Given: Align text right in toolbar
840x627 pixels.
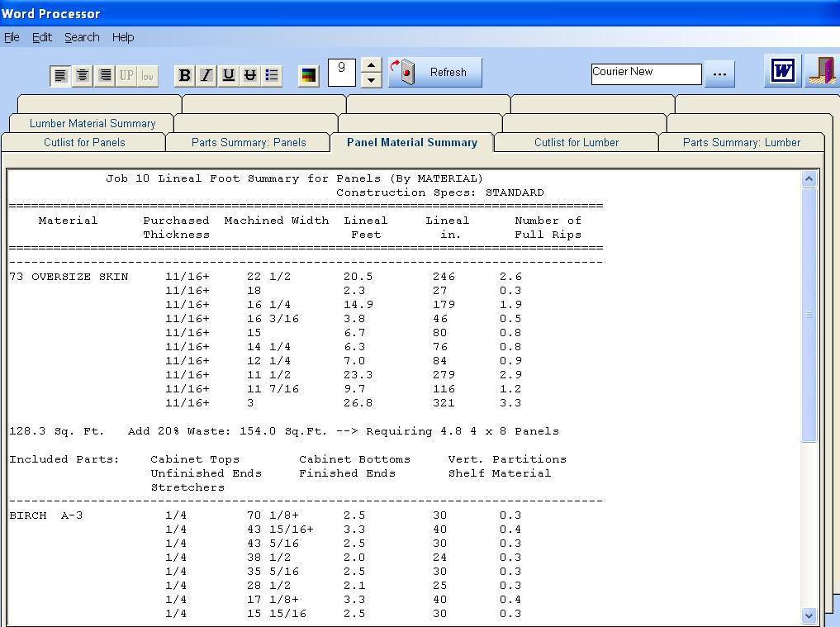Looking at the screenshot, I should point(105,75).
